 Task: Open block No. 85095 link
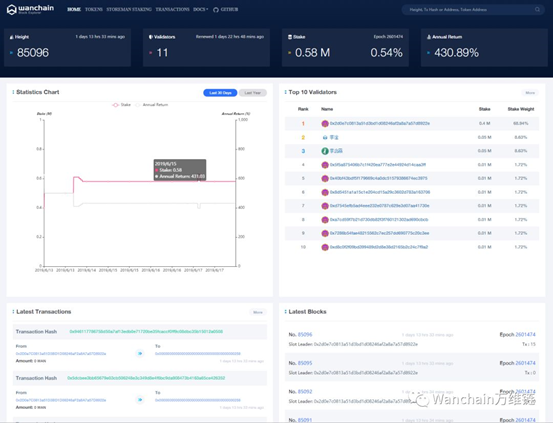click(x=305, y=363)
